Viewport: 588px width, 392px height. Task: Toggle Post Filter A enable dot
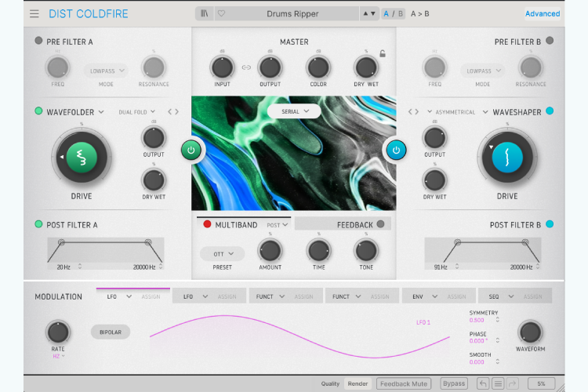(38, 224)
